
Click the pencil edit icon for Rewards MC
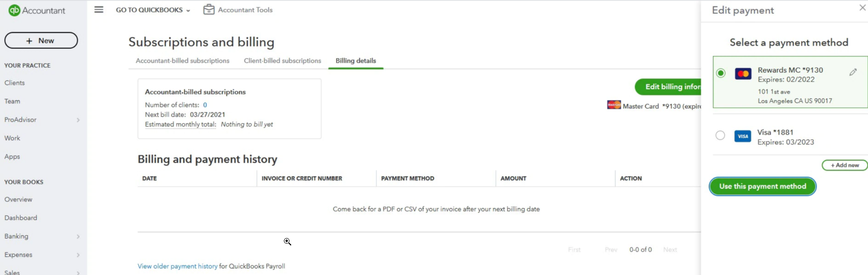coord(854,72)
